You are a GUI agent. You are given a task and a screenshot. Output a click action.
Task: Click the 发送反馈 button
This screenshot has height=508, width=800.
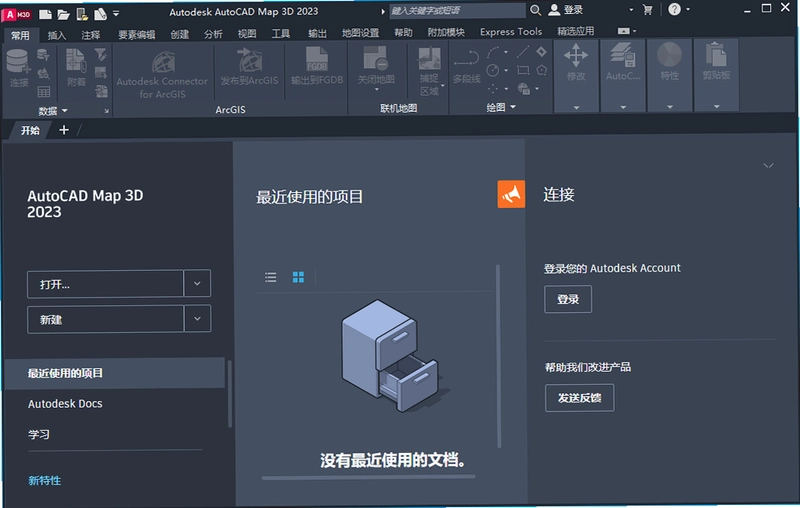pyautogui.click(x=579, y=398)
